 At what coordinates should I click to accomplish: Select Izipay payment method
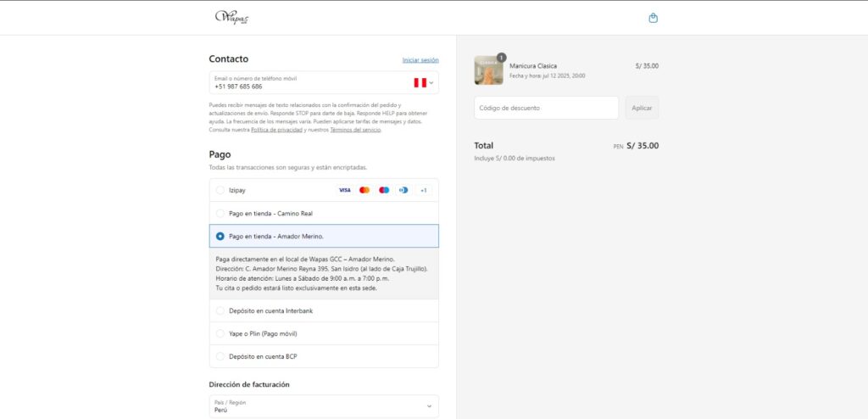pyautogui.click(x=220, y=190)
